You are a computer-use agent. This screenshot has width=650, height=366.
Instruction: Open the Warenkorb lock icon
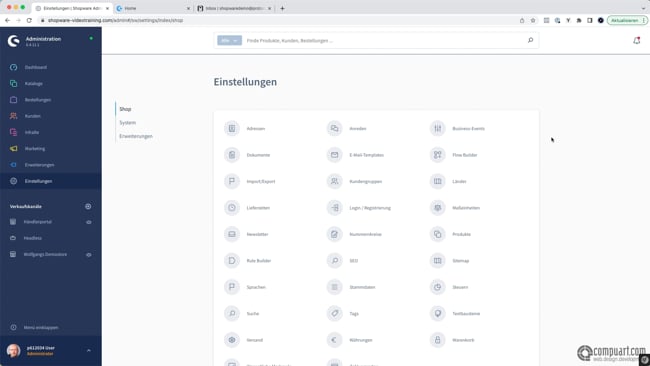coord(437,340)
